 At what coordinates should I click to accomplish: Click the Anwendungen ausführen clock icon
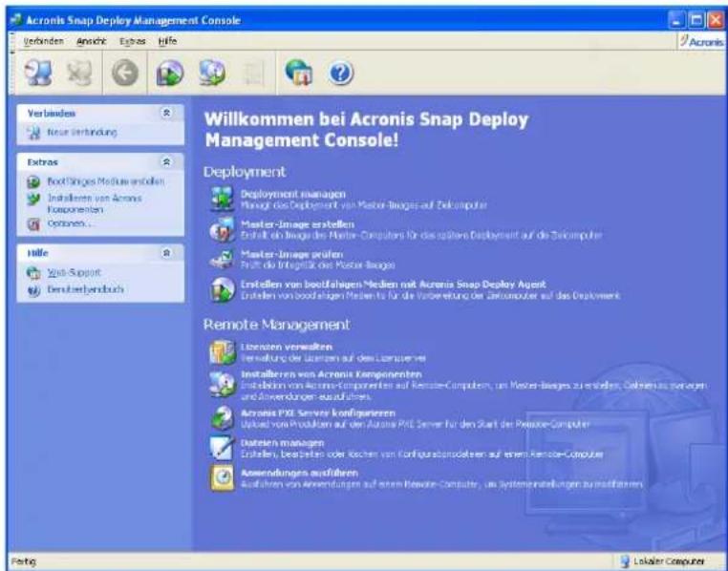(x=223, y=477)
